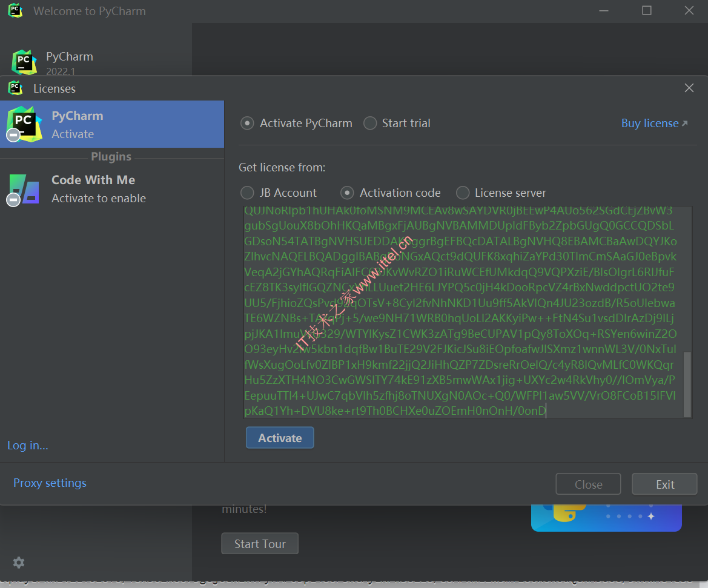Viewport: 708px width, 588px height.
Task: Click the 'Get license from:' label
Action: [x=282, y=168]
